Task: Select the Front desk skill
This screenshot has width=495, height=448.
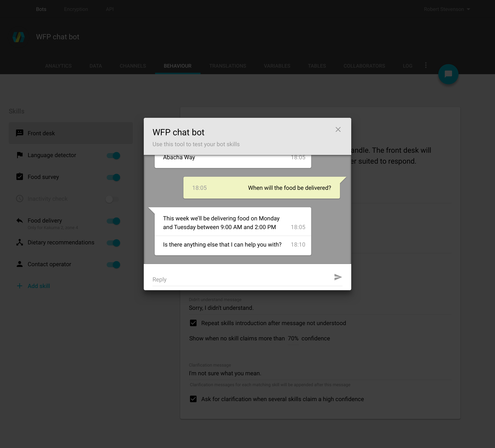Action: click(71, 133)
